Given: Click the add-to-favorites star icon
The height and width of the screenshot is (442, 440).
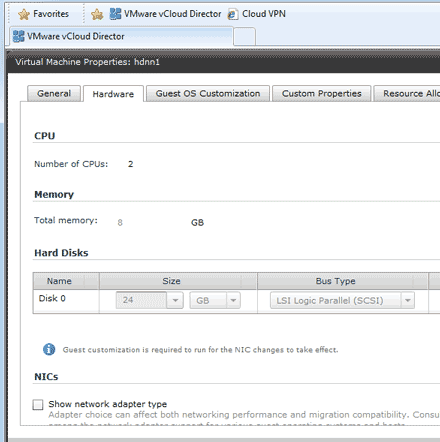Looking at the screenshot, I should pos(97,14).
